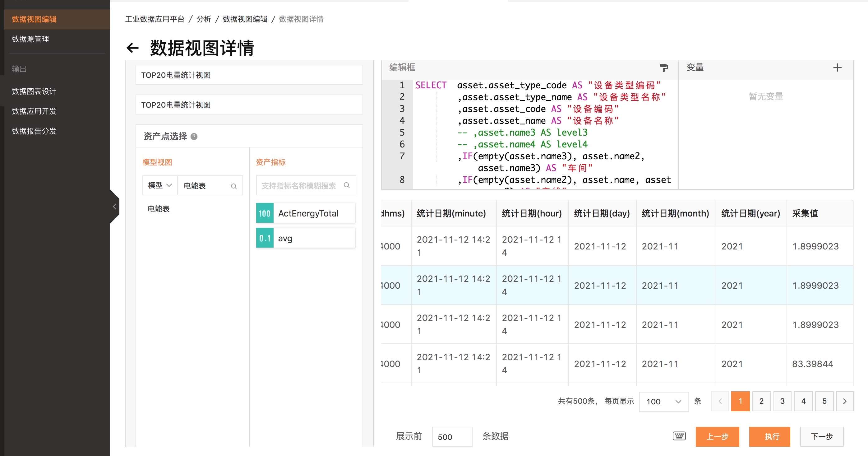Go to page 1
Screen dimensions: 868x456
[x=740, y=401]
